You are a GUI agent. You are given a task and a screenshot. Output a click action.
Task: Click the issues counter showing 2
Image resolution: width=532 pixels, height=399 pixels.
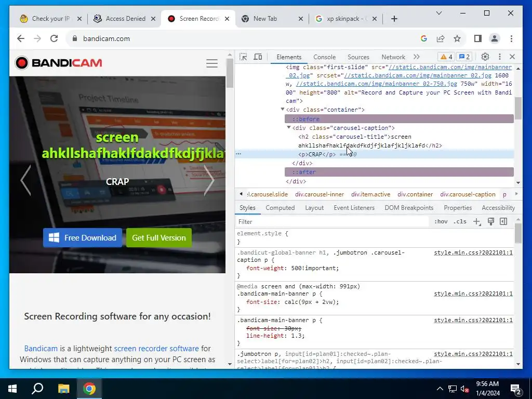[x=464, y=57]
